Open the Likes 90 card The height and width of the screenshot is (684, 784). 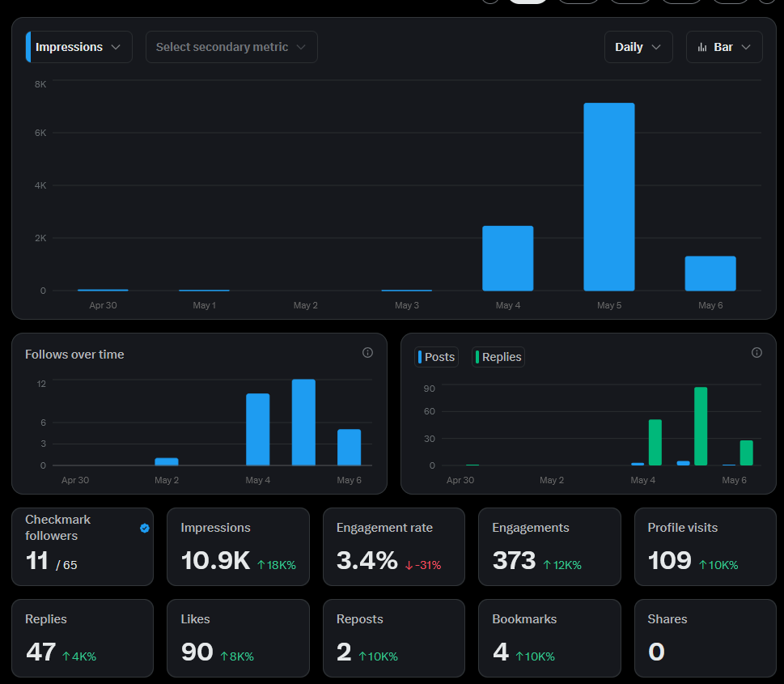[238, 638]
